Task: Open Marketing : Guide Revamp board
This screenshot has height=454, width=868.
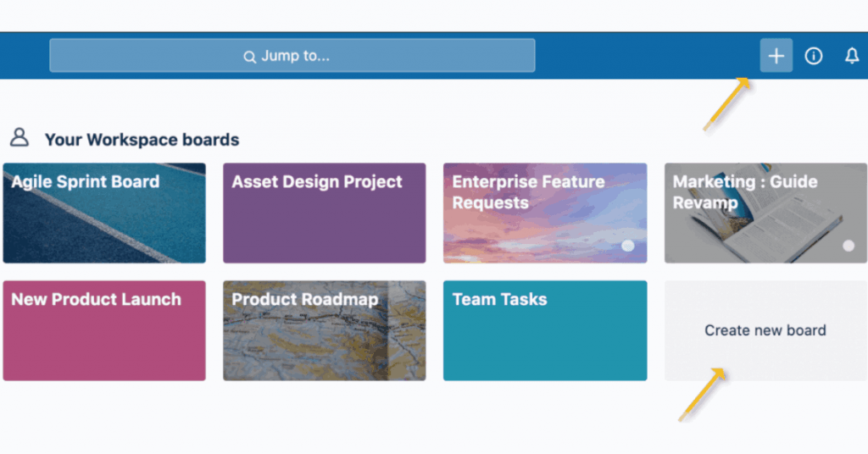Action: pos(765,213)
